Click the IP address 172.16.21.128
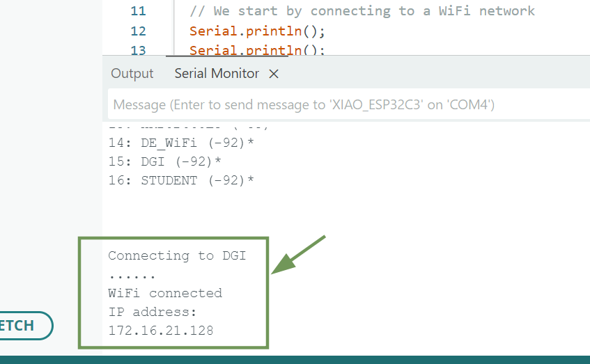This screenshot has height=364, width=590. tap(161, 331)
